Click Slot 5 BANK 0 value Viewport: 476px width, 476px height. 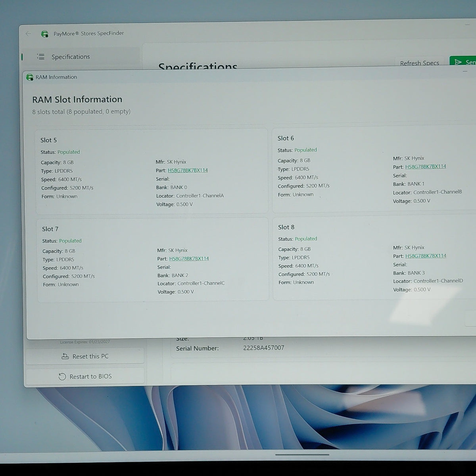(179, 187)
